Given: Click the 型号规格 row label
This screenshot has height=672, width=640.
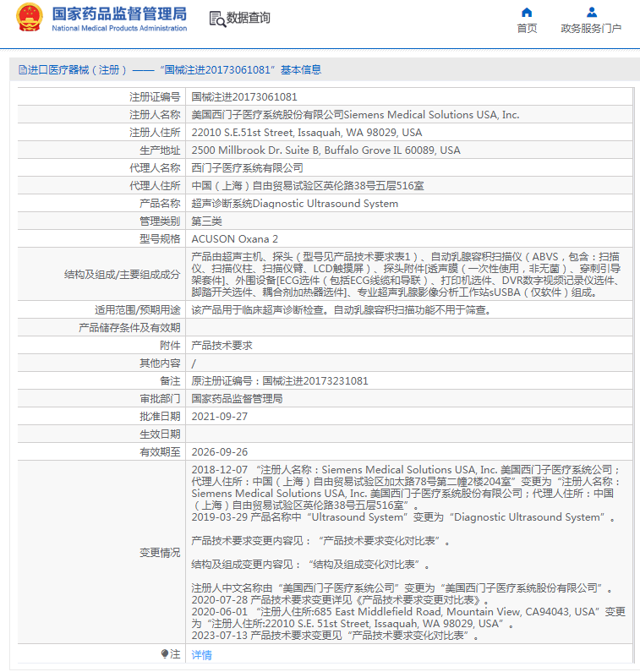Looking at the screenshot, I should [160, 238].
